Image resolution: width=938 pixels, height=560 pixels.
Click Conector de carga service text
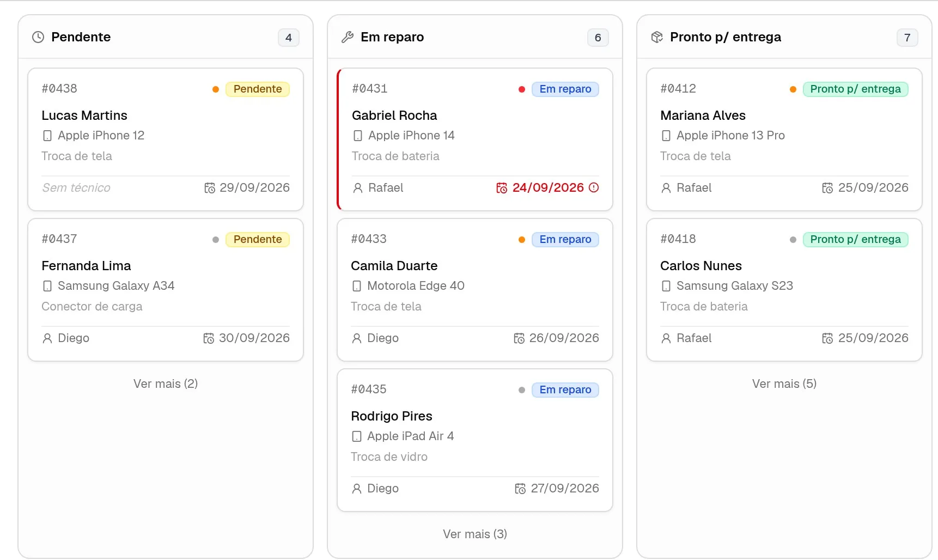[x=92, y=307]
